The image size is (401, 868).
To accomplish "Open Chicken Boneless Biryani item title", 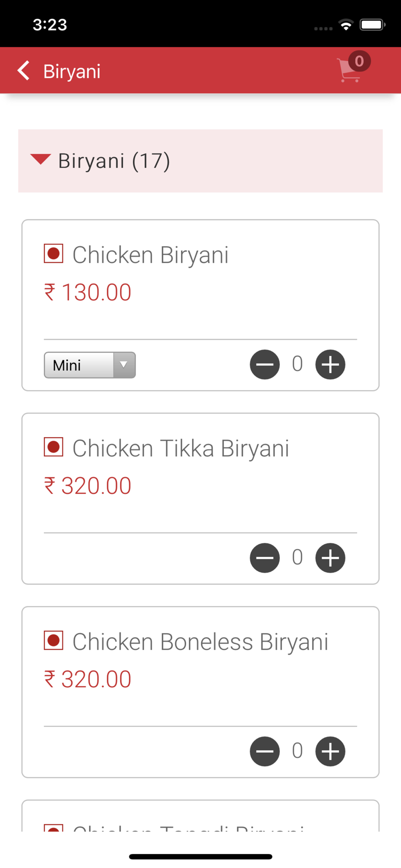I will [x=200, y=642].
